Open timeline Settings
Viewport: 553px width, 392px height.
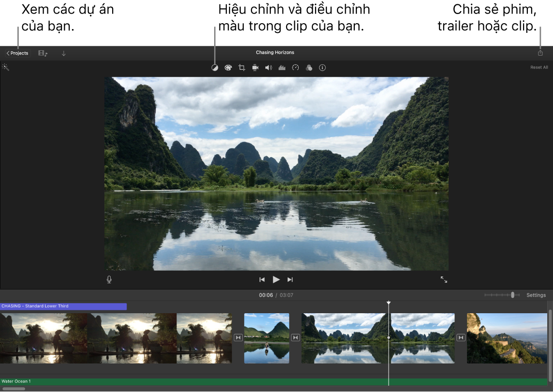click(x=536, y=295)
